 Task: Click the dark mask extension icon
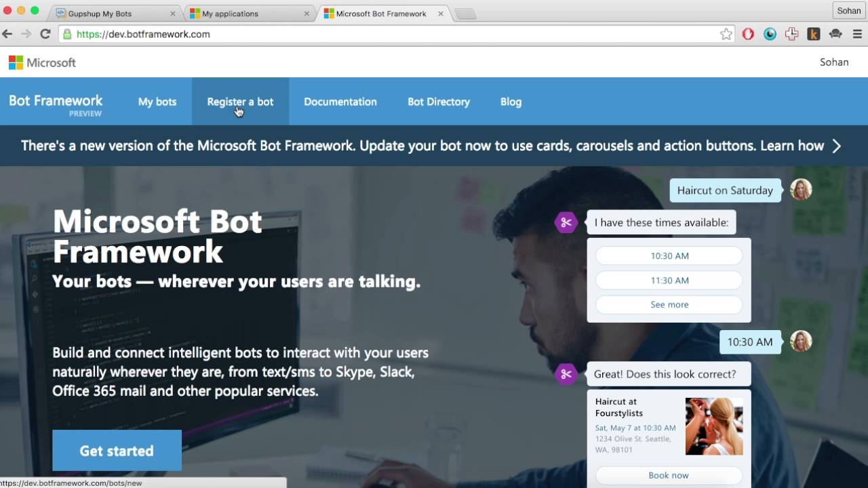click(835, 34)
